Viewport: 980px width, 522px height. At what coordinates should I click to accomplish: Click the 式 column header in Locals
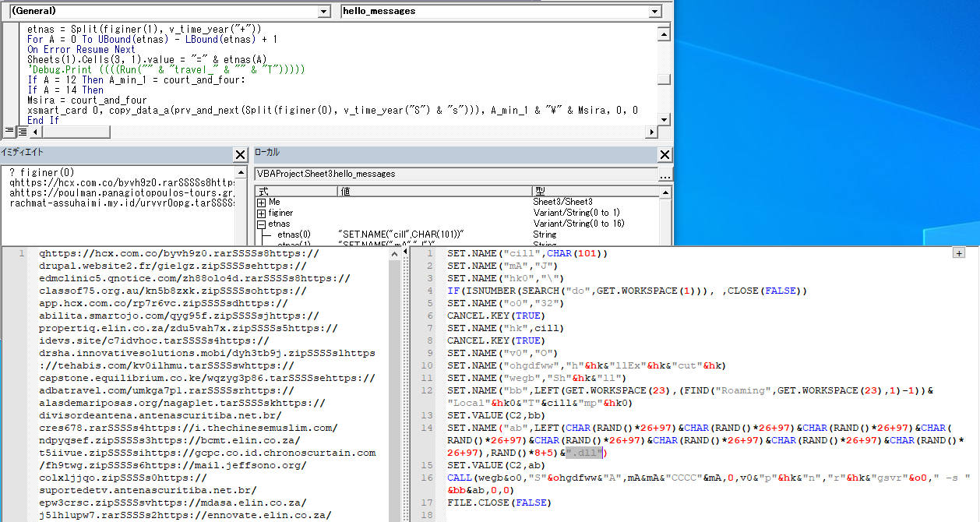(x=296, y=191)
